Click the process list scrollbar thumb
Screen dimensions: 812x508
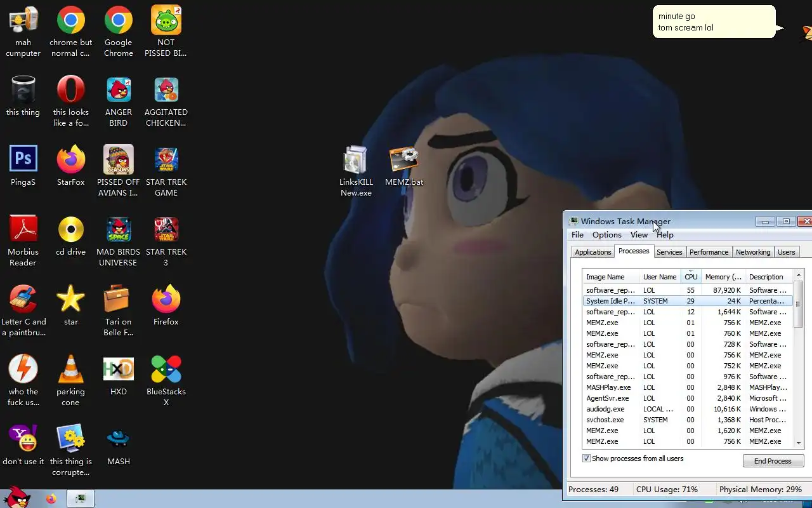(x=799, y=304)
